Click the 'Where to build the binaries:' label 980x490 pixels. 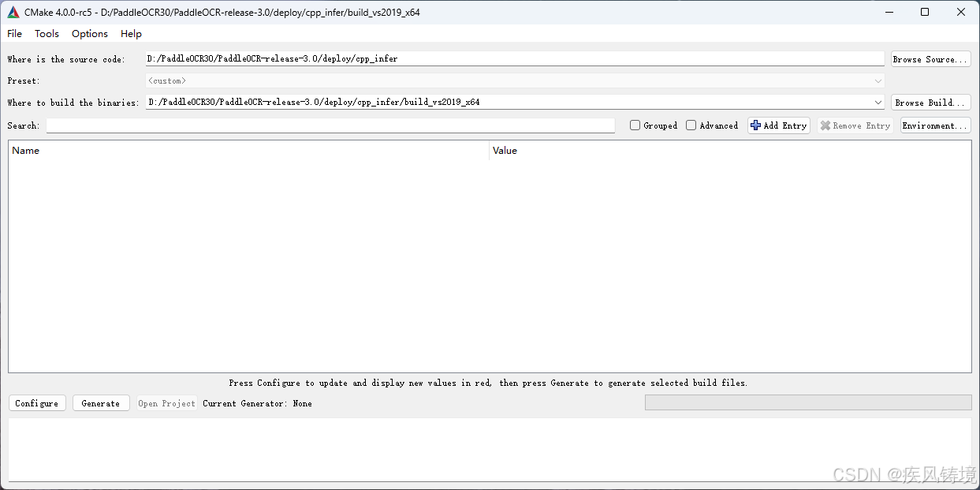pyautogui.click(x=73, y=103)
